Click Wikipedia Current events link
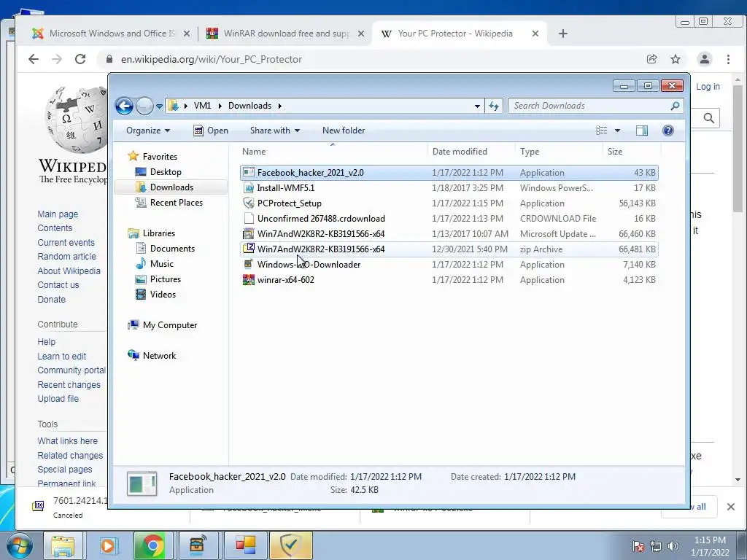Screen dimensions: 747x560 (66, 242)
